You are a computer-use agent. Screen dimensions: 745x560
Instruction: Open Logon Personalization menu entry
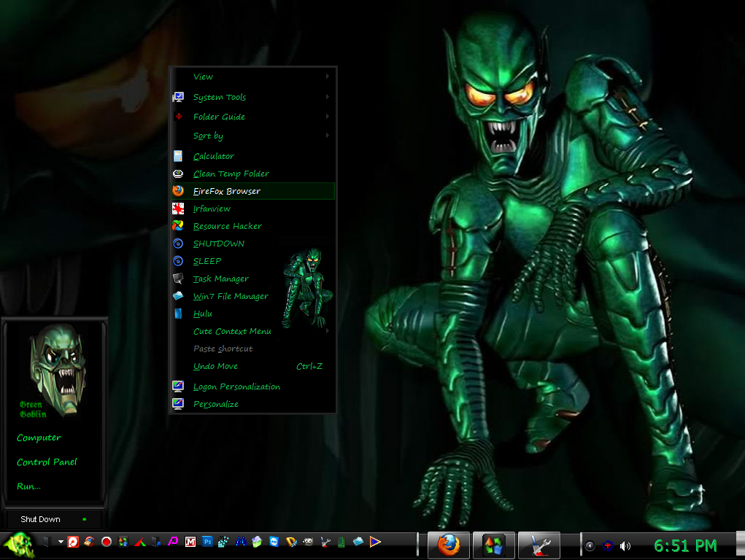[252, 386]
